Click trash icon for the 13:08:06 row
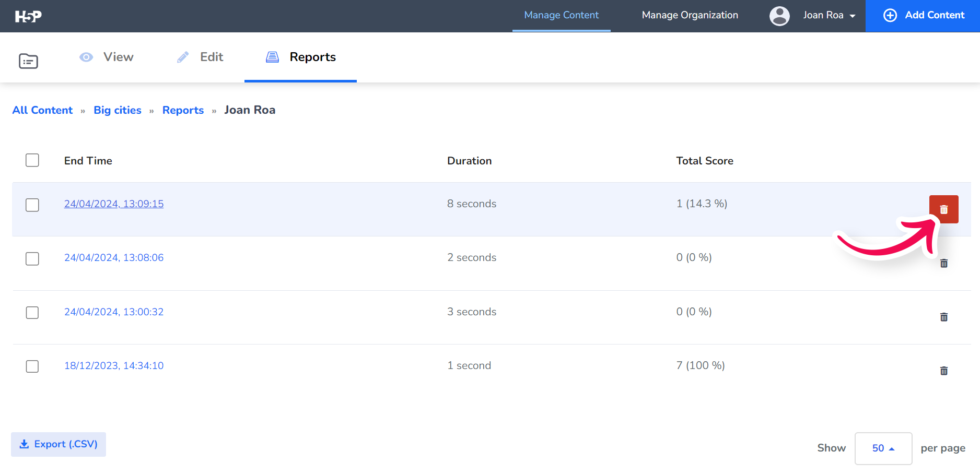The height and width of the screenshot is (475, 980). (943, 263)
